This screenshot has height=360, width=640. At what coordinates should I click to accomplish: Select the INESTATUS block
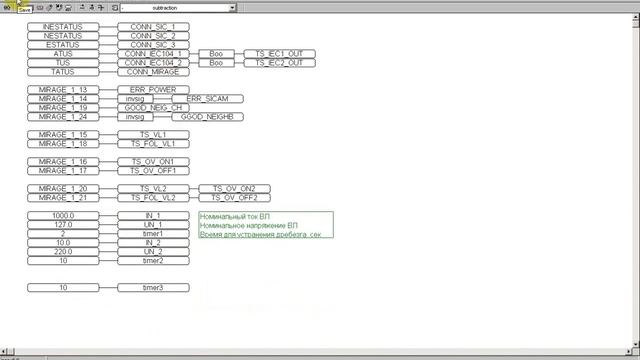[63, 27]
